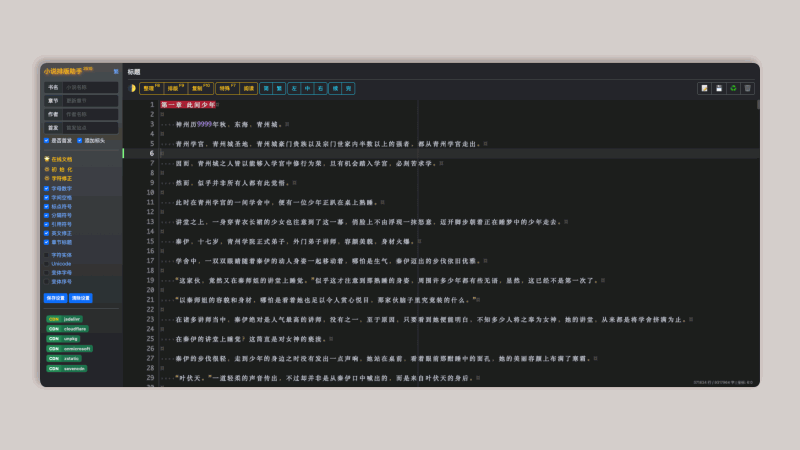Click the 续 toolbar button
The height and width of the screenshot is (450, 800).
pyautogui.click(x=335, y=88)
